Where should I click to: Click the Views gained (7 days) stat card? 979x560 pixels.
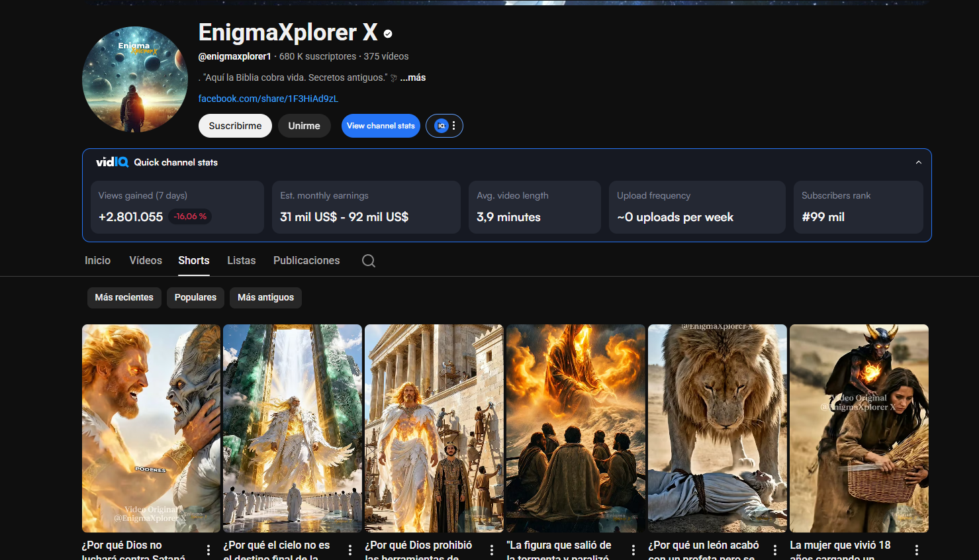pos(177,207)
